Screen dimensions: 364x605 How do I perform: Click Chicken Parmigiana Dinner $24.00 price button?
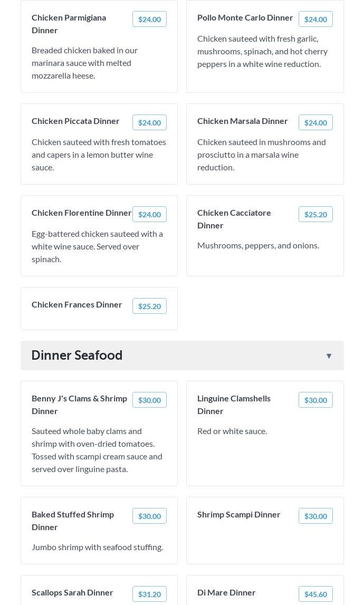click(149, 20)
